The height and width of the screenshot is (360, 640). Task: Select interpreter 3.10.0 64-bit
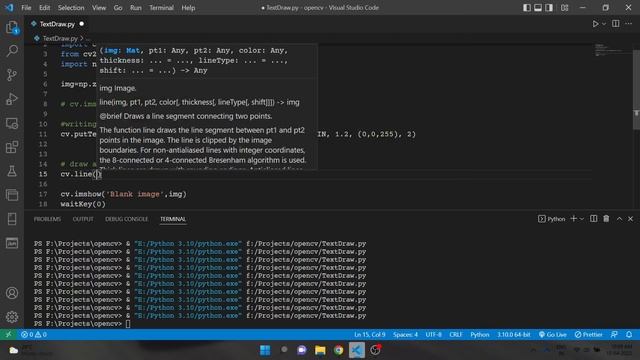513,335
